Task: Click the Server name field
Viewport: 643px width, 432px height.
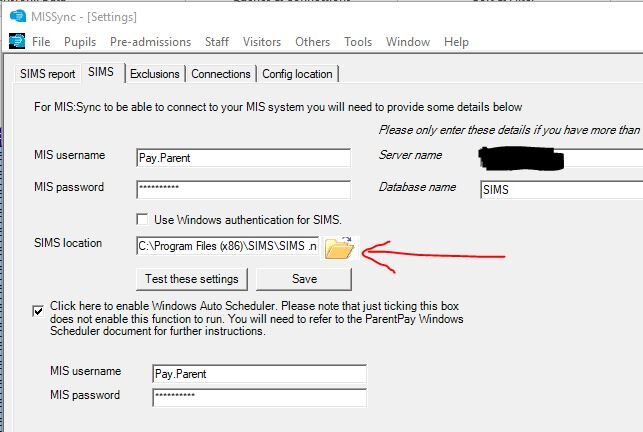Action: pyautogui.click(x=561, y=158)
